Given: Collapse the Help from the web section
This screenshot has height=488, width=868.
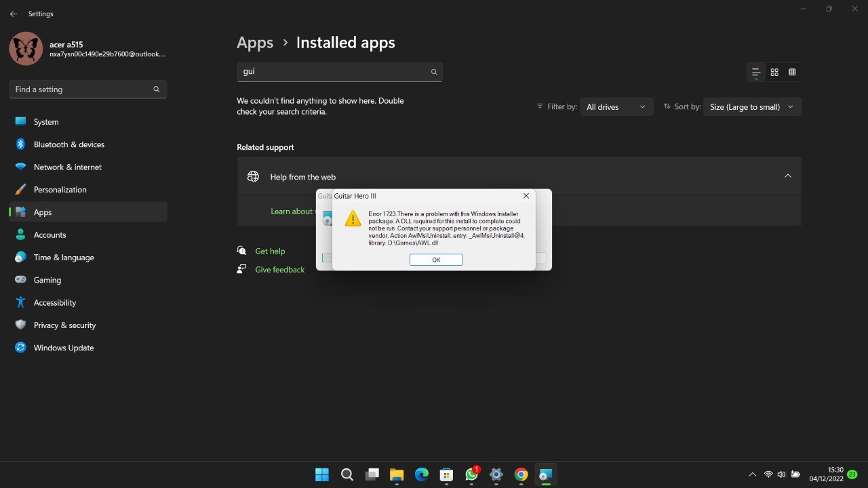Looking at the screenshot, I should [787, 176].
